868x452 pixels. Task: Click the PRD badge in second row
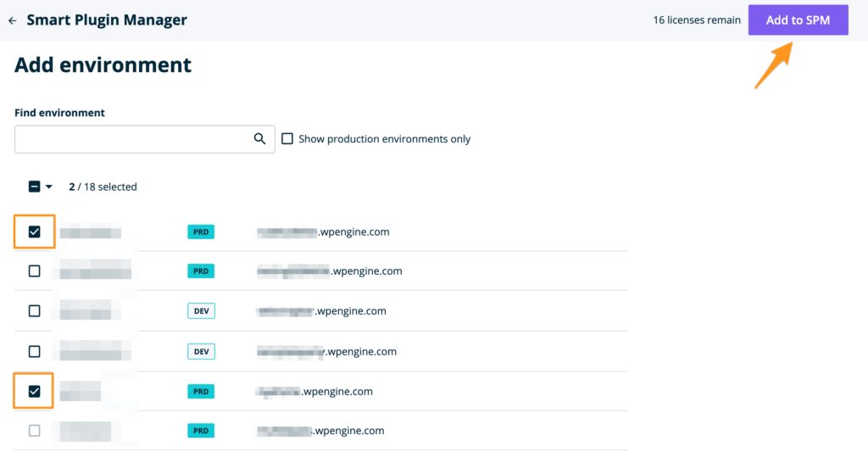point(201,271)
